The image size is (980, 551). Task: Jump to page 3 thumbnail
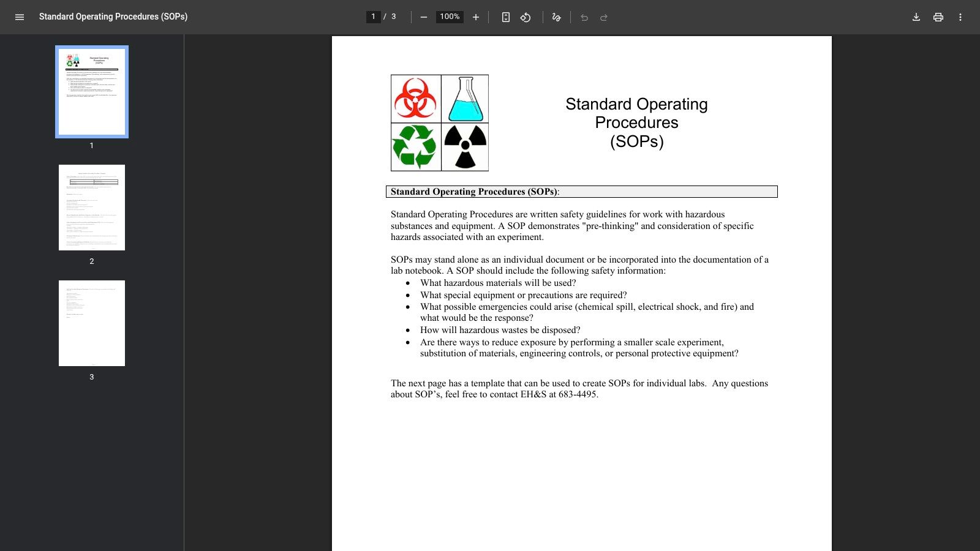tap(92, 323)
